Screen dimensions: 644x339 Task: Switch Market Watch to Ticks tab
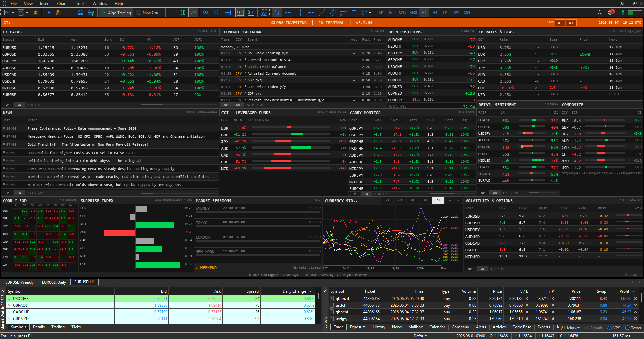[76, 327]
